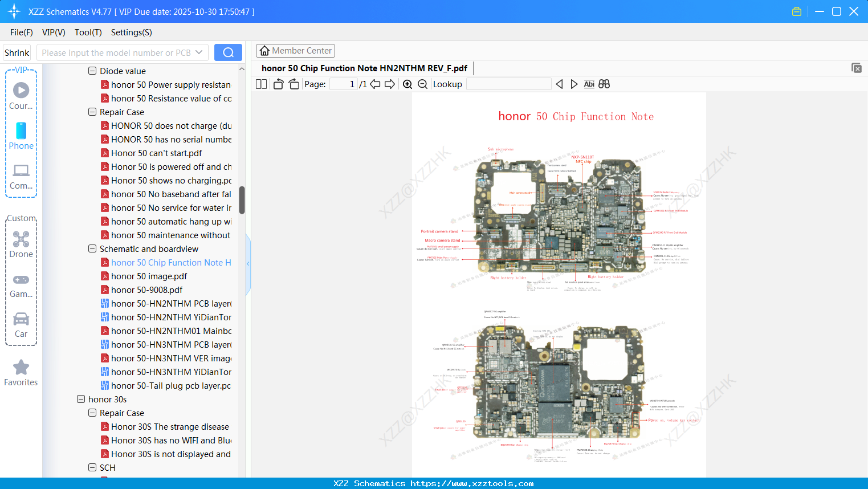Image resolution: width=868 pixels, height=489 pixels.
Task: Open the Tool(T) menu
Action: (88, 32)
